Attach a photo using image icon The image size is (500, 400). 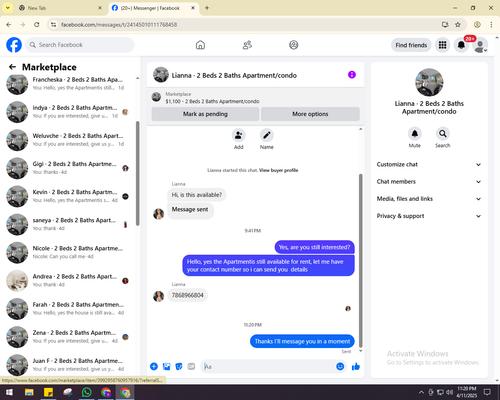[166, 367]
